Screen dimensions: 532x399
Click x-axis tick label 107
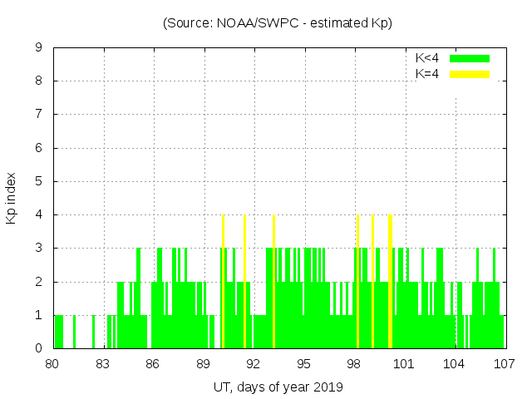coord(505,363)
